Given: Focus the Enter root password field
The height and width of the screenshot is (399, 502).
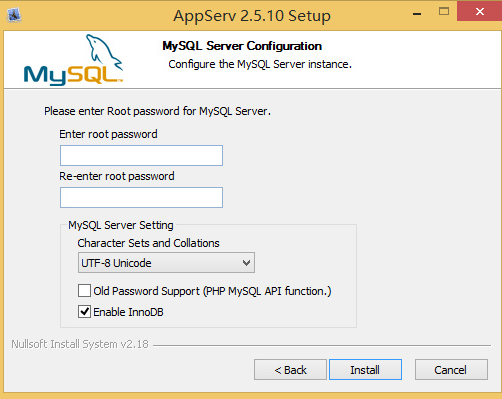Looking at the screenshot, I should [x=141, y=155].
